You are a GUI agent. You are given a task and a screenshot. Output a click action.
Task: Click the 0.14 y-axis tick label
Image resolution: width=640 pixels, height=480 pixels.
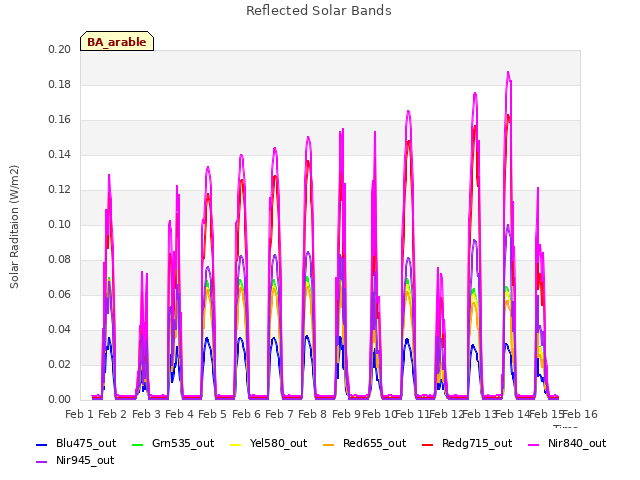coord(60,155)
